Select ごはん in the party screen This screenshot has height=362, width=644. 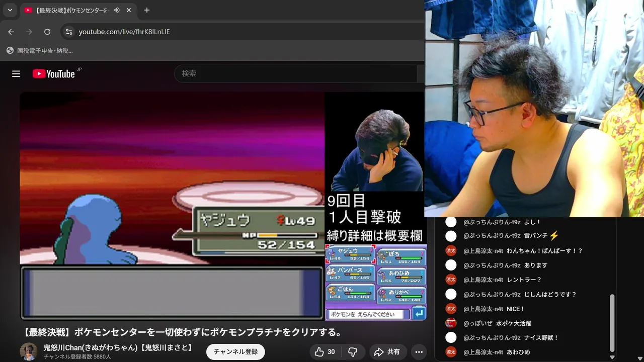[350, 293]
